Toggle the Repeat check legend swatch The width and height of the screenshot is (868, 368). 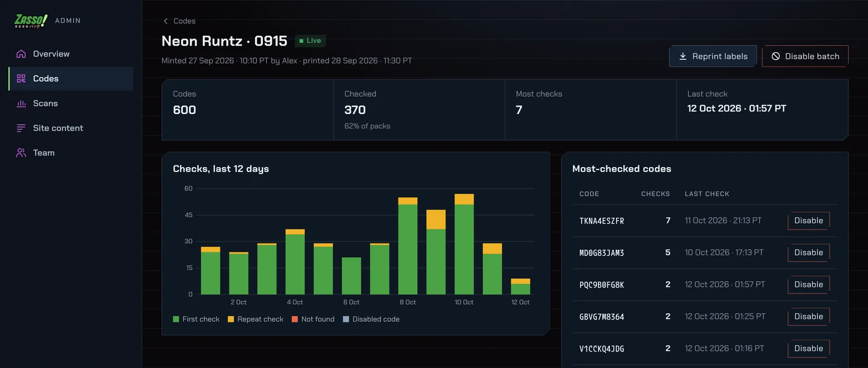coord(231,319)
